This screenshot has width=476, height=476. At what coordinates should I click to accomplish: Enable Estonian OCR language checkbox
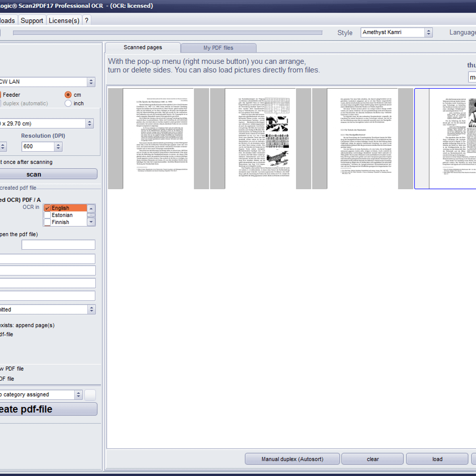coord(48,215)
